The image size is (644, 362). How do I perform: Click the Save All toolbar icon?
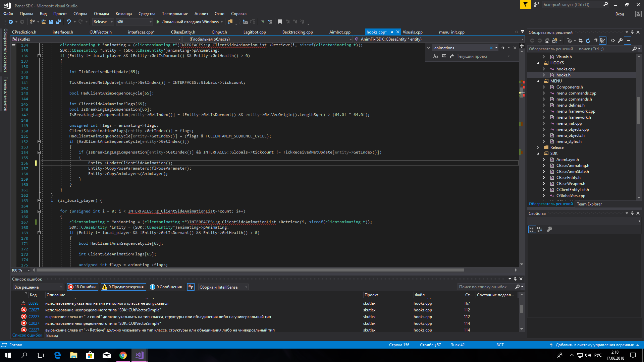click(x=59, y=22)
